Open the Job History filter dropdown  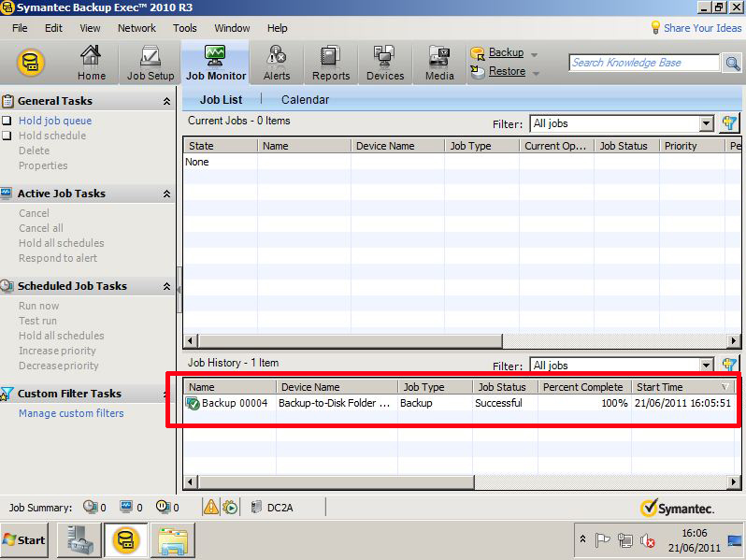706,366
